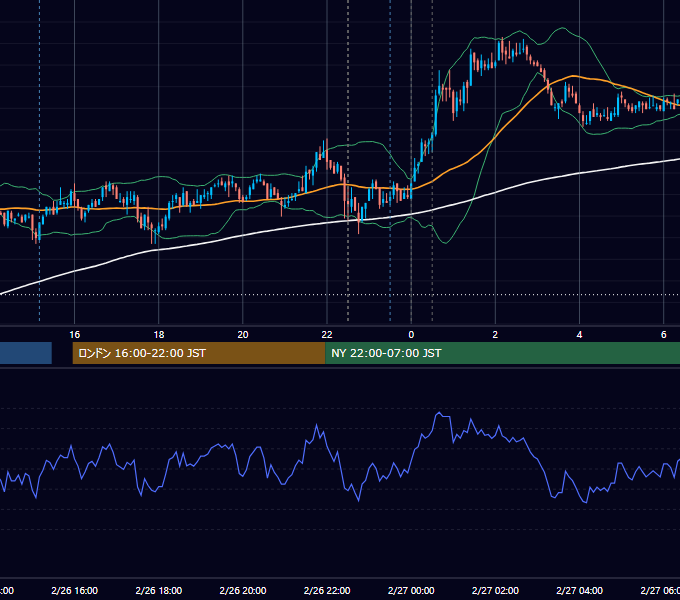Click the 16 hour label on upper axis
The image size is (680, 600).
point(75,334)
